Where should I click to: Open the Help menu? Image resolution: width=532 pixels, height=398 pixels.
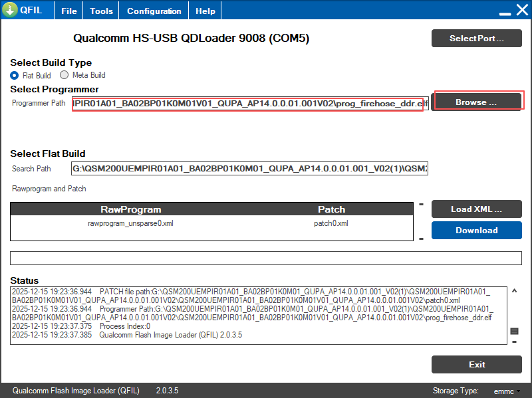click(205, 11)
